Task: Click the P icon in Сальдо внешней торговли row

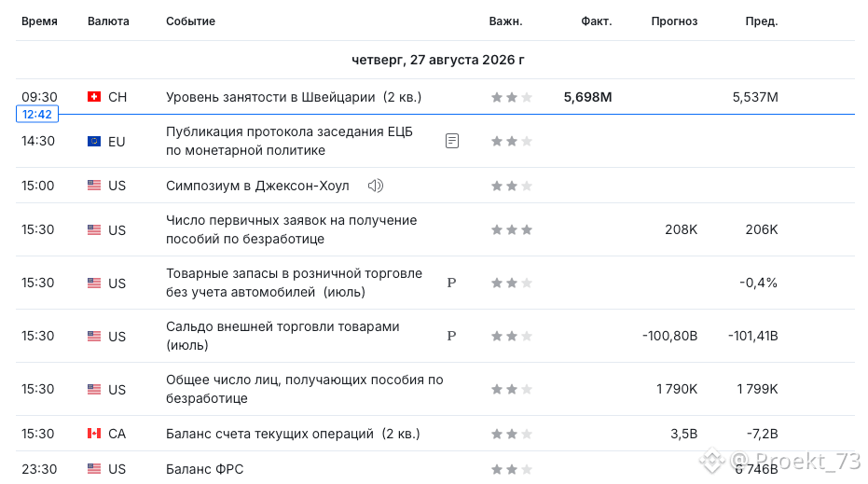Action: click(x=451, y=336)
